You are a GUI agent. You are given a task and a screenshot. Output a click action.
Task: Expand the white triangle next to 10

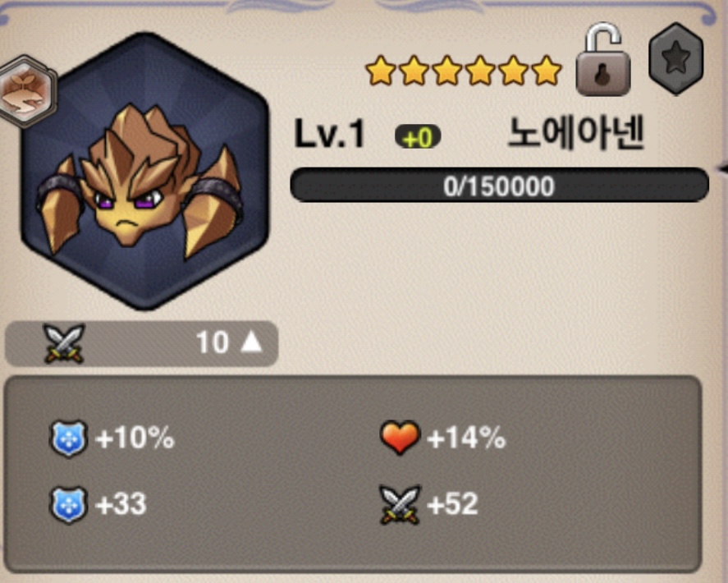[251, 342]
